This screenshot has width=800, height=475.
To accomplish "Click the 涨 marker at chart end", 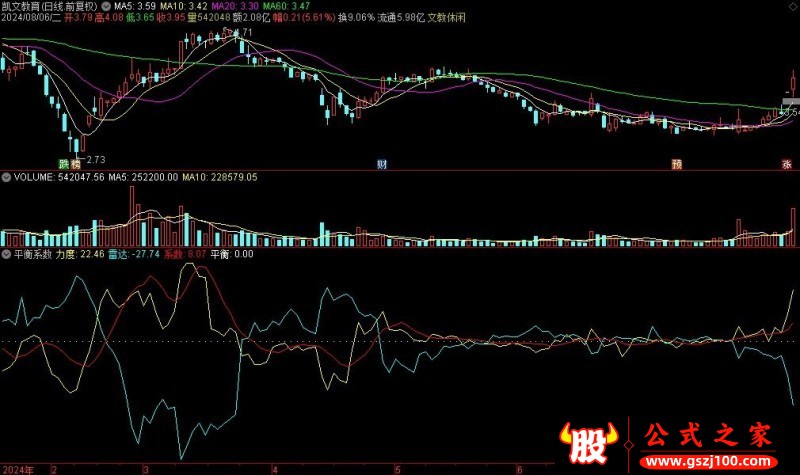I will click(x=787, y=164).
